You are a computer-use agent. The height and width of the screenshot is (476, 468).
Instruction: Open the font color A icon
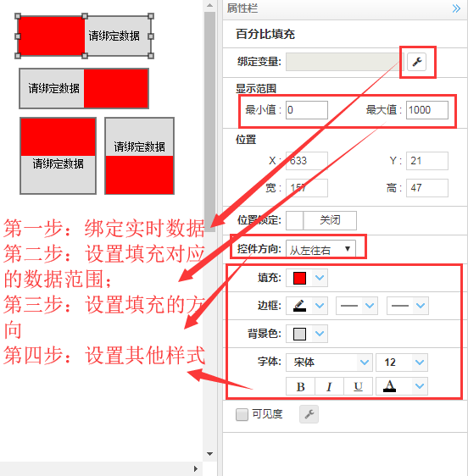pos(389,386)
